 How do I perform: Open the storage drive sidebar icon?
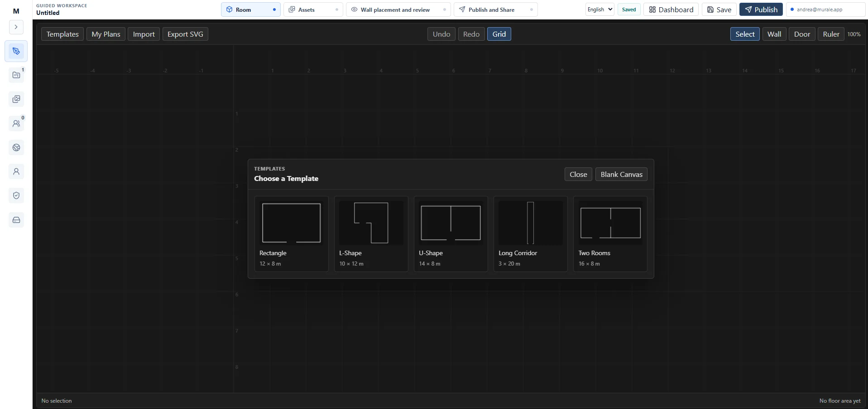click(x=16, y=220)
